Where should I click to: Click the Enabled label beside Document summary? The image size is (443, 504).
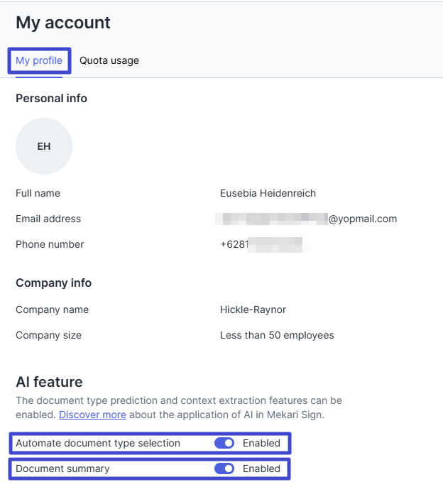261,469
